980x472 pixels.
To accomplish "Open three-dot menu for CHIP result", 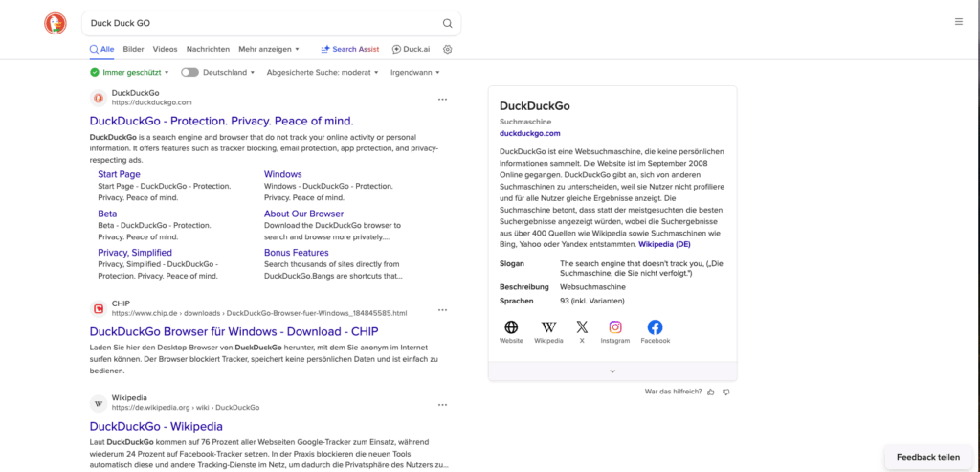I will [x=442, y=310].
